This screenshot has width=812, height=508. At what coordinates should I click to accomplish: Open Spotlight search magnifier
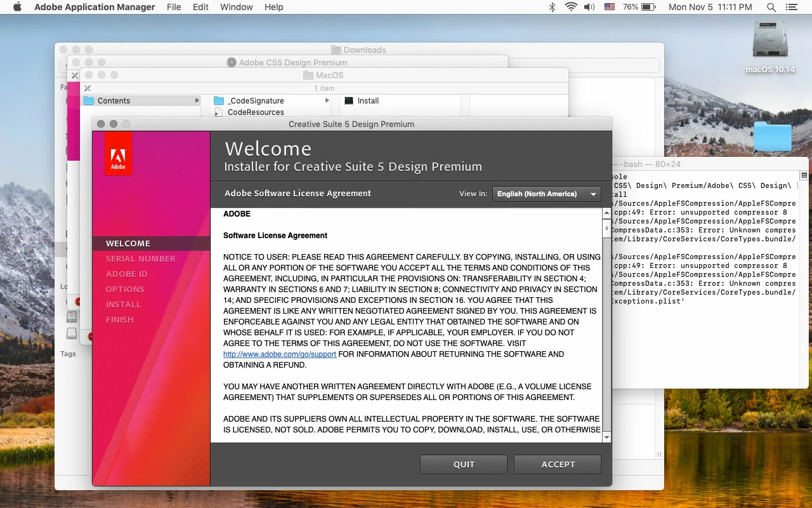click(x=771, y=7)
